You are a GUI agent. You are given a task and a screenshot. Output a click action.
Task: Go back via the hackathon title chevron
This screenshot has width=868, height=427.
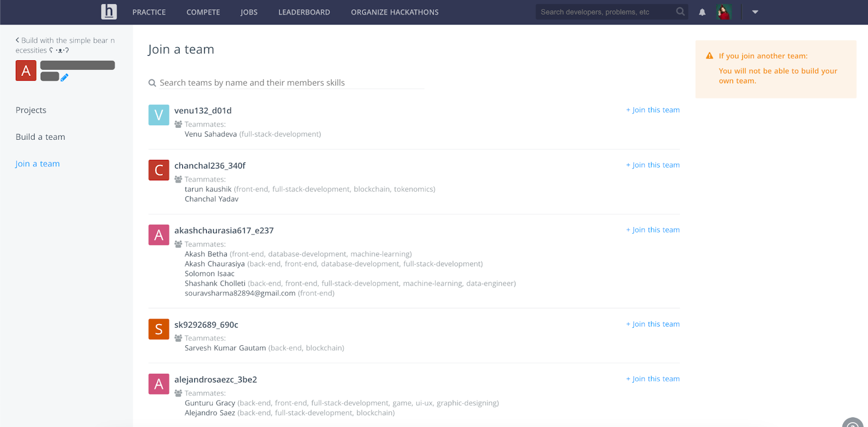point(17,40)
